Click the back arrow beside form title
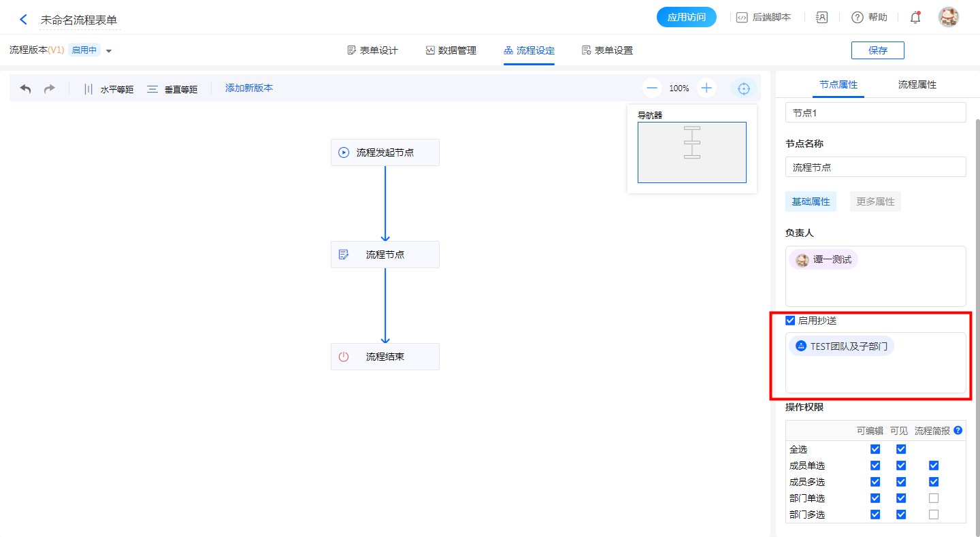The height and width of the screenshot is (537, 980). [24, 20]
